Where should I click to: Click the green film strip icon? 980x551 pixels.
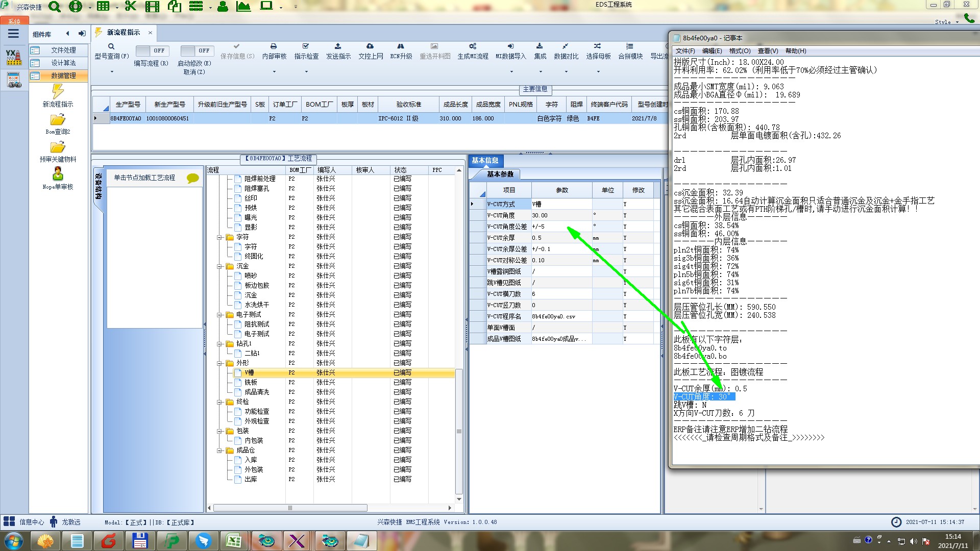pos(152,7)
